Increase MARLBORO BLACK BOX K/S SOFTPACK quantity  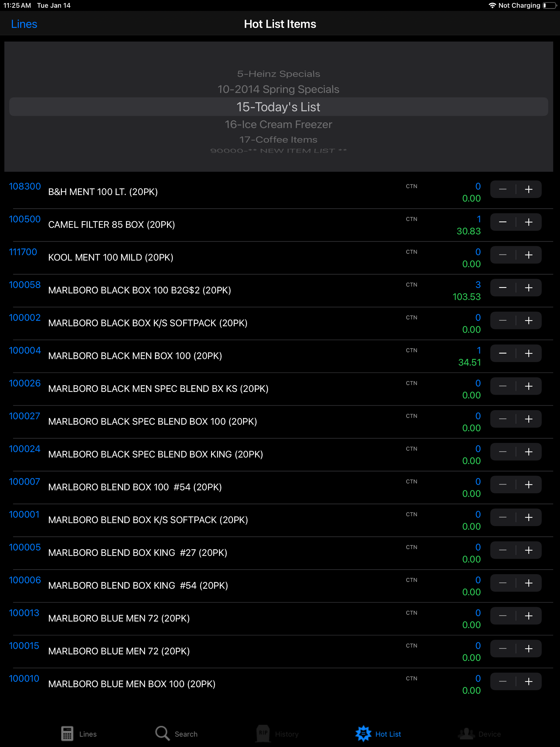click(x=529, y=321)
